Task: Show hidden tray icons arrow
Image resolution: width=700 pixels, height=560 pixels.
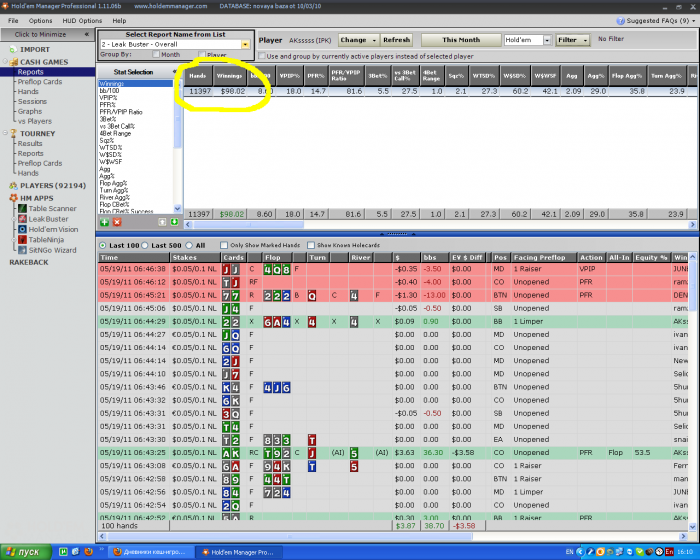Action: coord(580,552)
